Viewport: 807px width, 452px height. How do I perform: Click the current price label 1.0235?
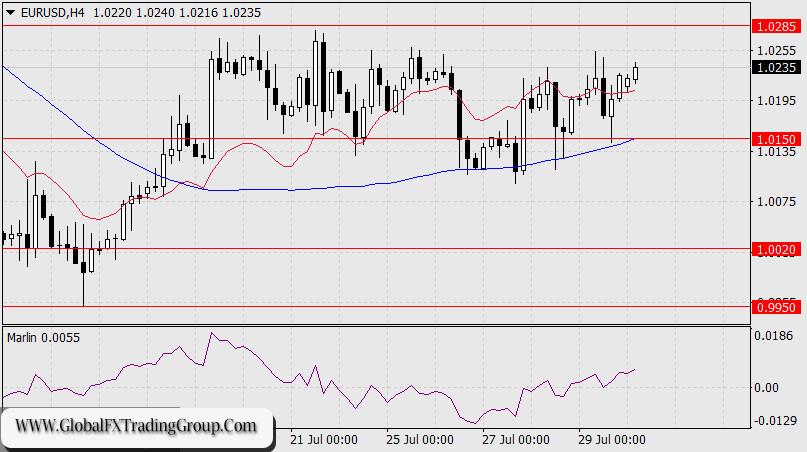pyautogui.click(x=776, y=67)
